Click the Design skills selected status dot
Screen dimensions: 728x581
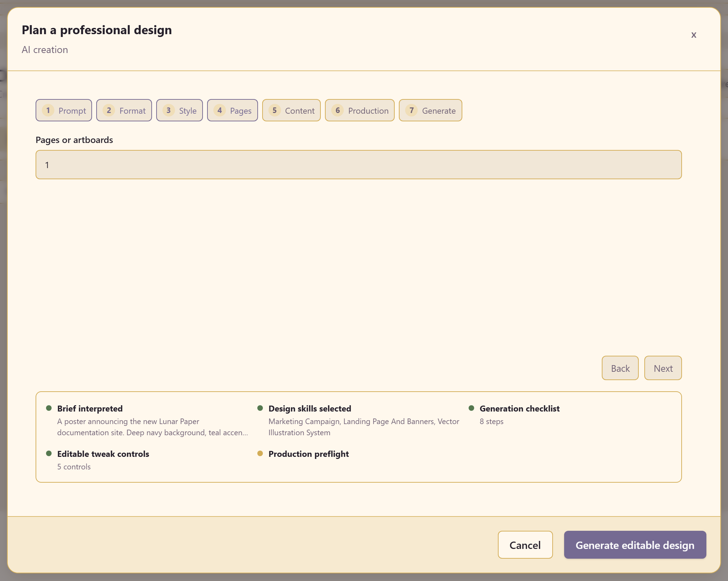click(x=260, y=408)
